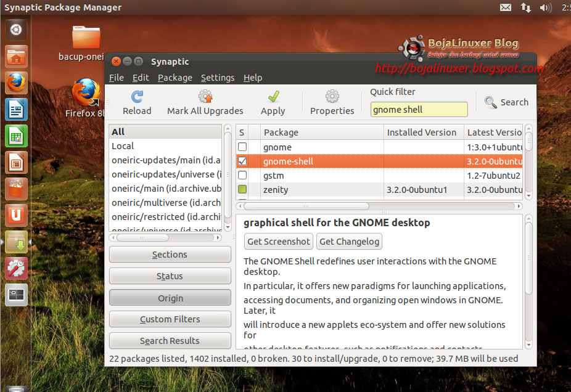Image resolution: width=571 pixels, height=392 pixels.
Task: Open the Help menu
Action: (253, 78)
